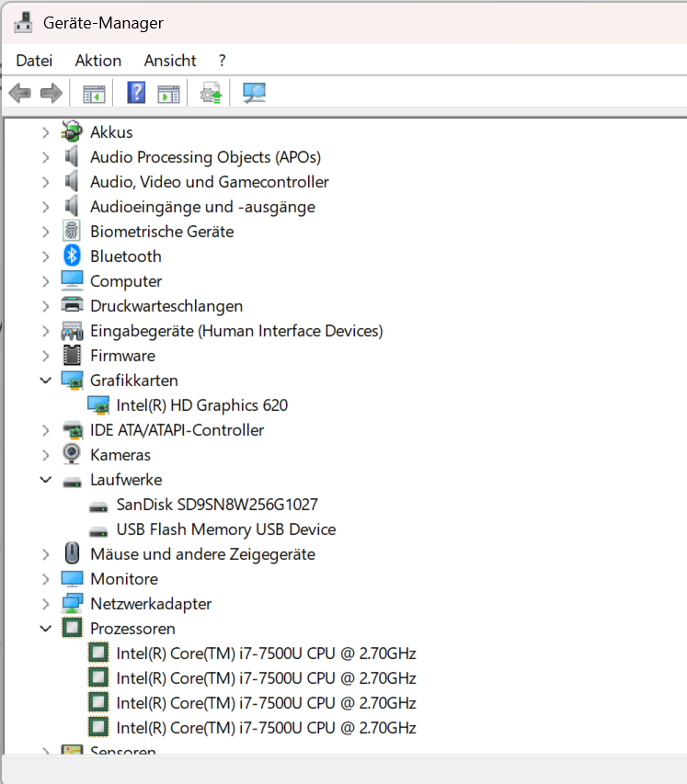The image size is (687, 784).
Task: Click the Mäuse und andere Zeigegeräte mouse icon
Action: [x=72, y=553]
